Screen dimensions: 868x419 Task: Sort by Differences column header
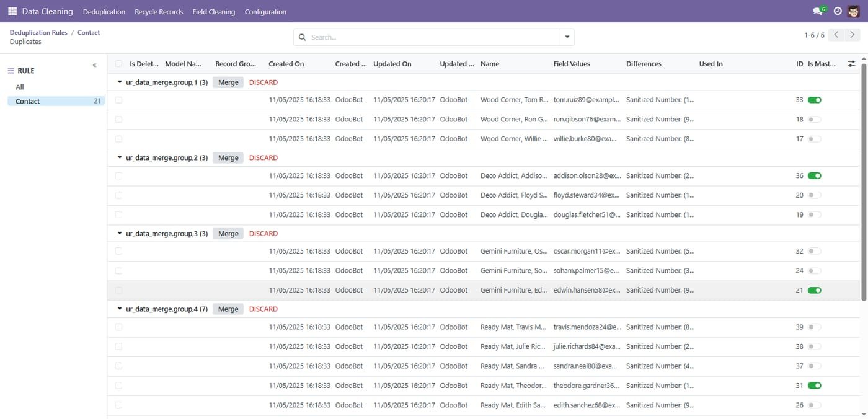644,64
